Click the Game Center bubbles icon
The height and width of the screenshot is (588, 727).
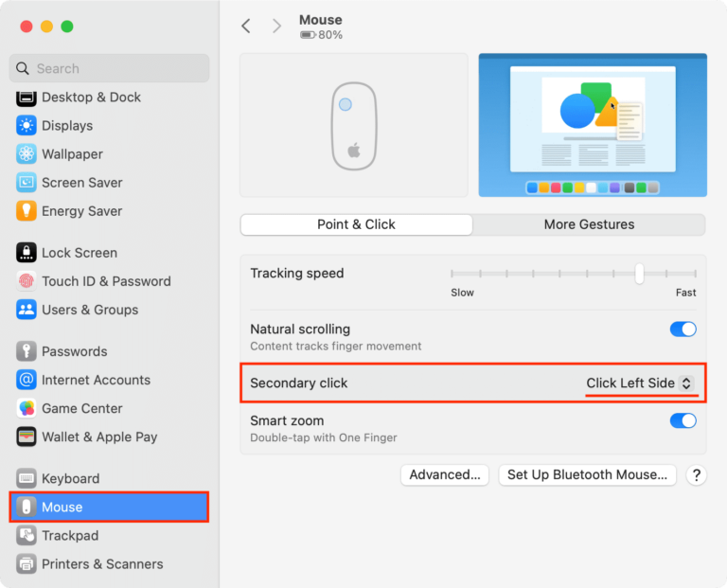click(x=27, y=408)
